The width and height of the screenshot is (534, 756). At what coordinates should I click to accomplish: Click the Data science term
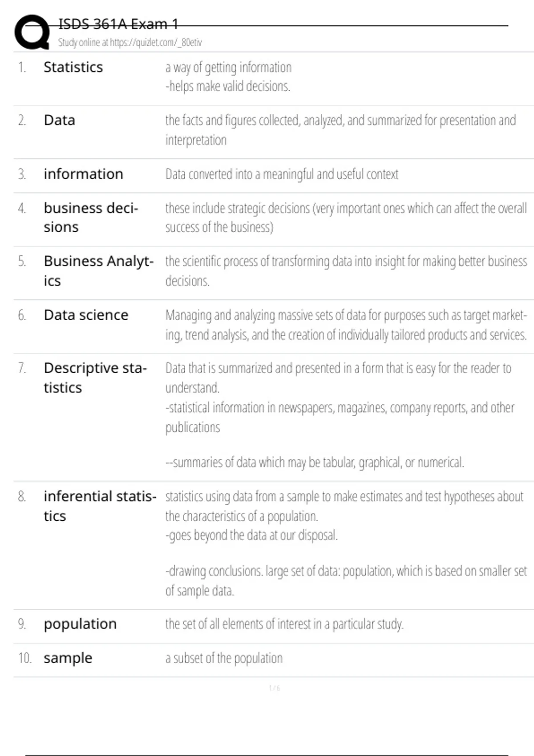tap(86, 315)
